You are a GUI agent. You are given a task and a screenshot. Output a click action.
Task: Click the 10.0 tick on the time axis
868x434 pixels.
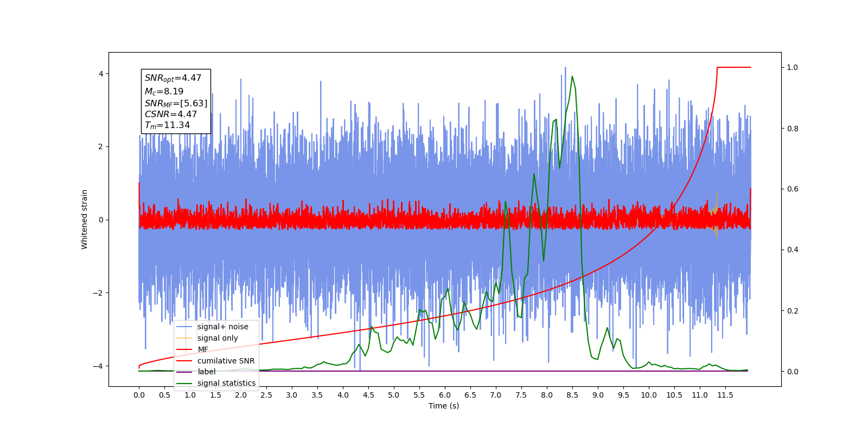(649, 395)
